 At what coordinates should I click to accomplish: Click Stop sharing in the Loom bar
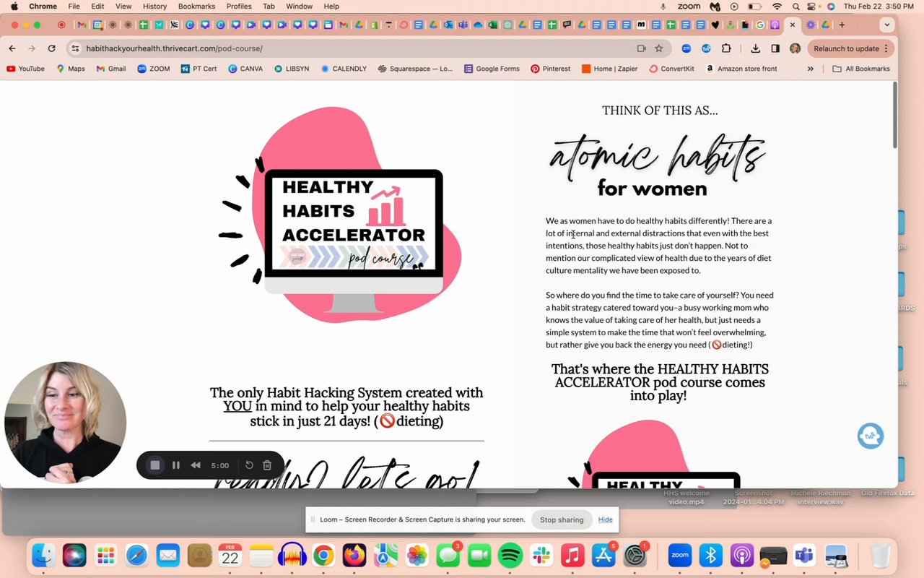pyautogui.click(x=562, y=519)
